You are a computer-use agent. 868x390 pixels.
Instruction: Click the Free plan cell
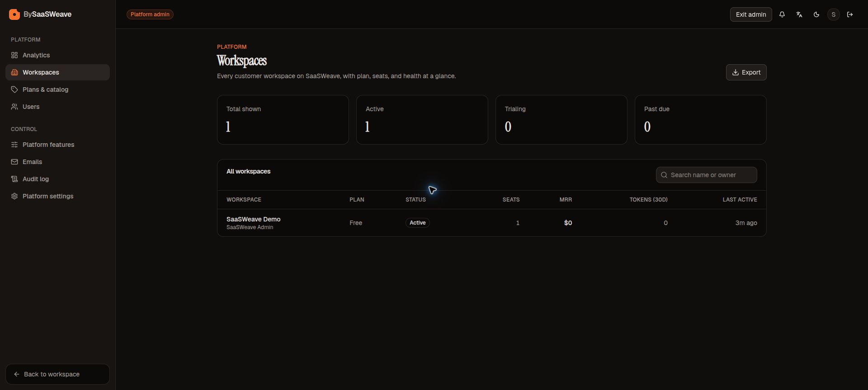click(356, 223)
